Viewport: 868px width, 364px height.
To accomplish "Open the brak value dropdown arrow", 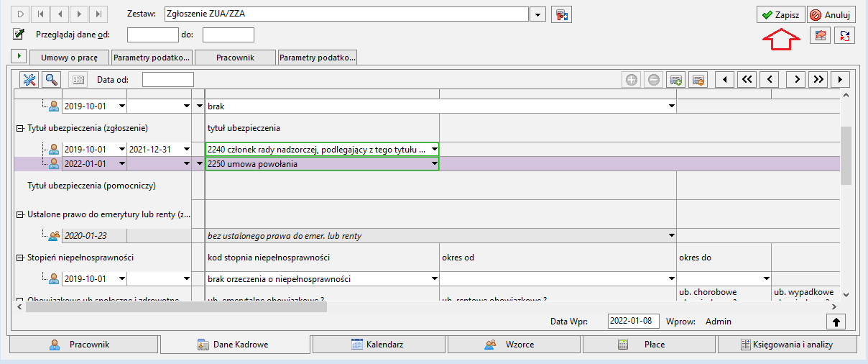I will pos(671,106).
